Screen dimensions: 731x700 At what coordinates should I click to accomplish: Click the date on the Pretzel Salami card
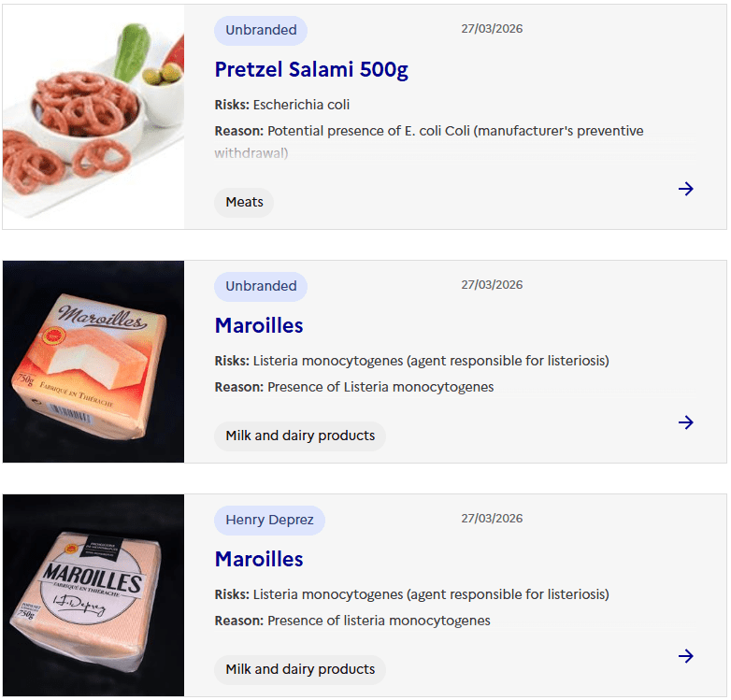(x=492, y=29)
